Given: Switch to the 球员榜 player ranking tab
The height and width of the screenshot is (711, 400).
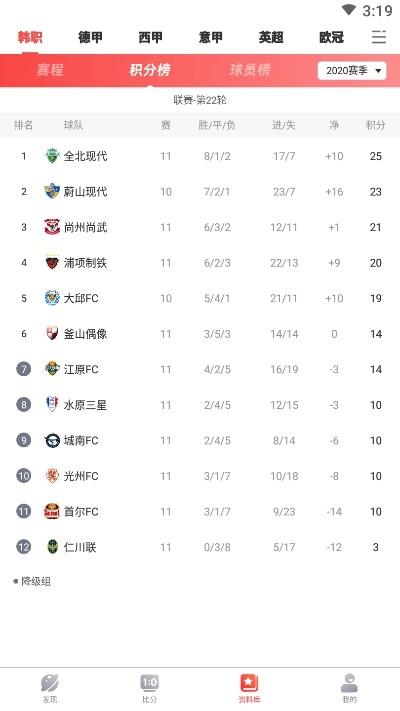Looking at the screenshot, I should tap(250, 70).
